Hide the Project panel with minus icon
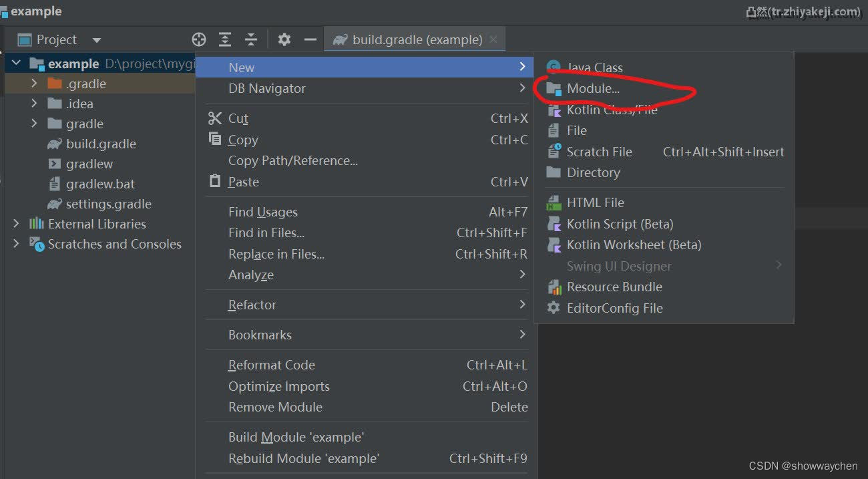 pyautogui.click(x=310, y=39)
